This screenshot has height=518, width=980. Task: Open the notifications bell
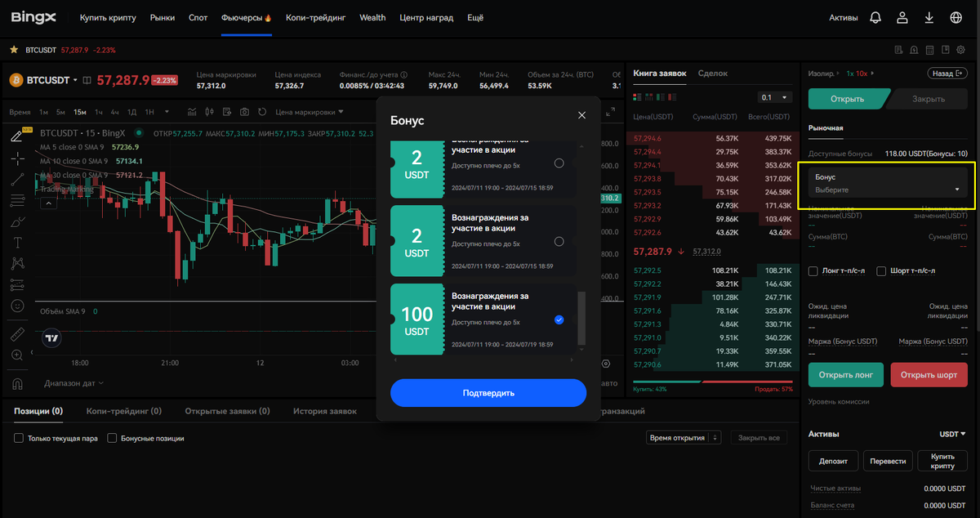click(876, 17)
